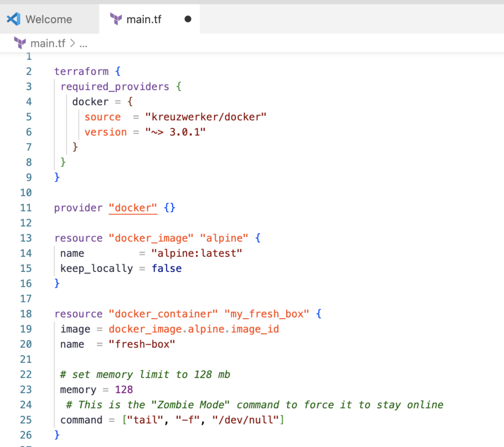This screenshot has height=447, width=504.
Task: Click the memory value 128
Action: click(x=124, y=390)
